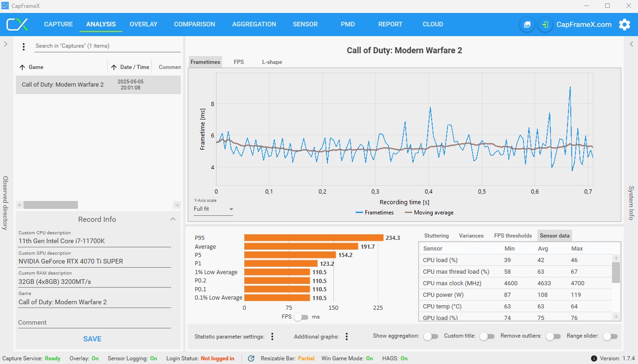Select Call of Duty: Modern Warfare 2 capture row
The image size is (638, 364).
pyautogui.click(x=98, y=85)
